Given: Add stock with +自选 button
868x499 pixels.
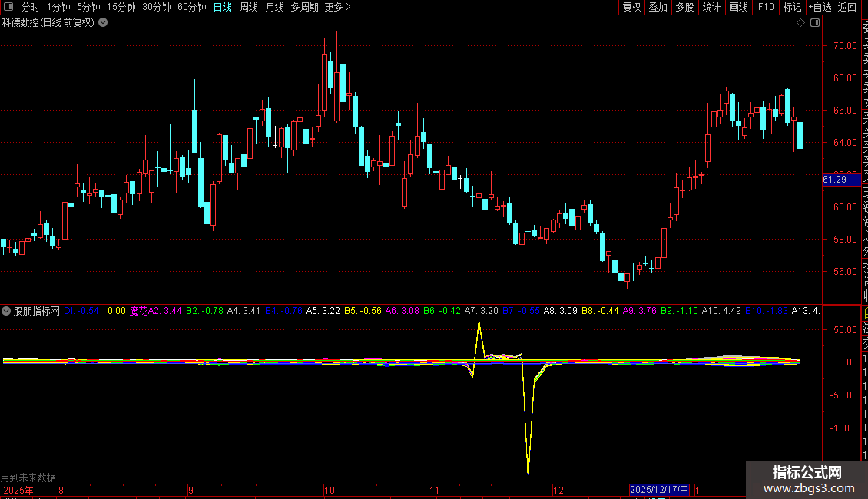Looking at the screenshot, I should click(x=820, y=7).
